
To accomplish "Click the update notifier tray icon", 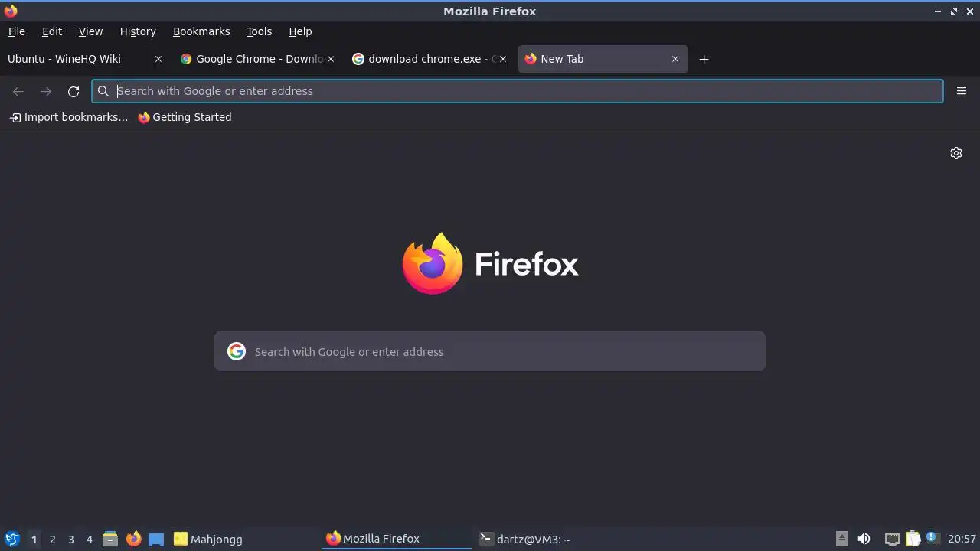I will (x=932, y=538).
